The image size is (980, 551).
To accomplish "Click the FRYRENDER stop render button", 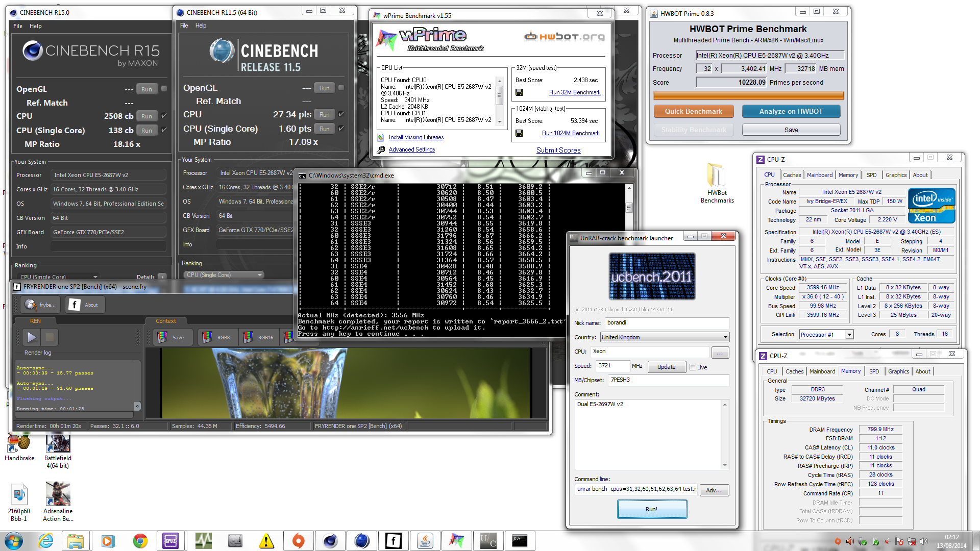I will (x=50, y=337).
